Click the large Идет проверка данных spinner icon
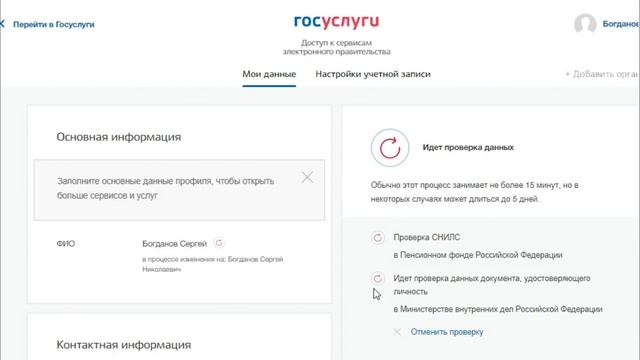The width and height of the screenshot is (640, 360). [x=390, y=148]
